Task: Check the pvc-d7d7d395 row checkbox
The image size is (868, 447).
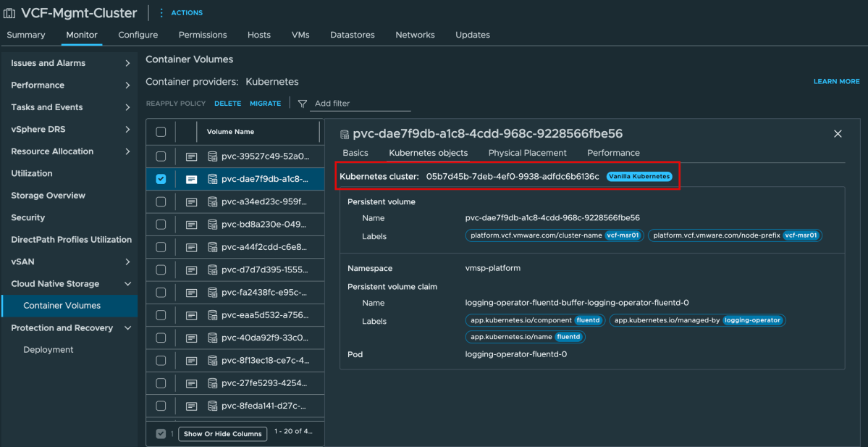Action: (161, 270)
